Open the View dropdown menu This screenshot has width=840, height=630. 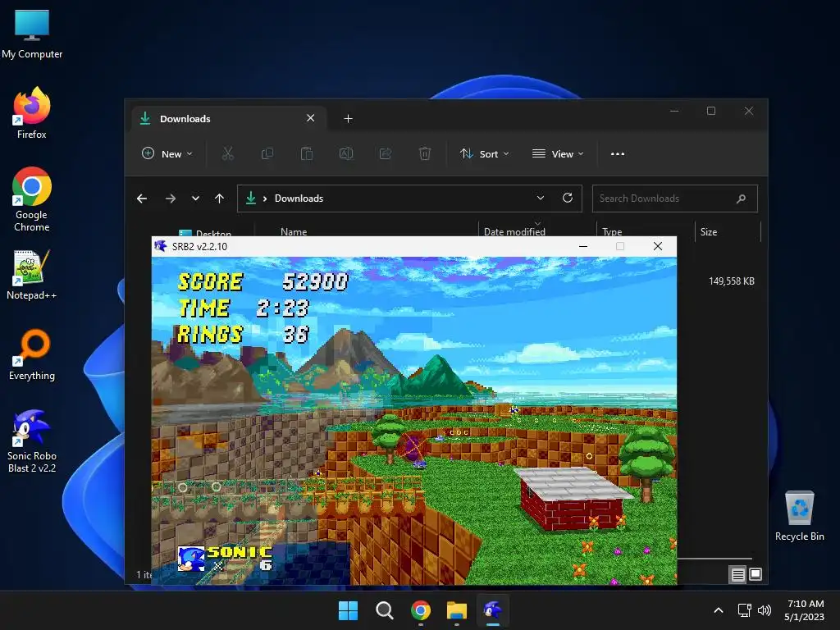click(557, 153)
